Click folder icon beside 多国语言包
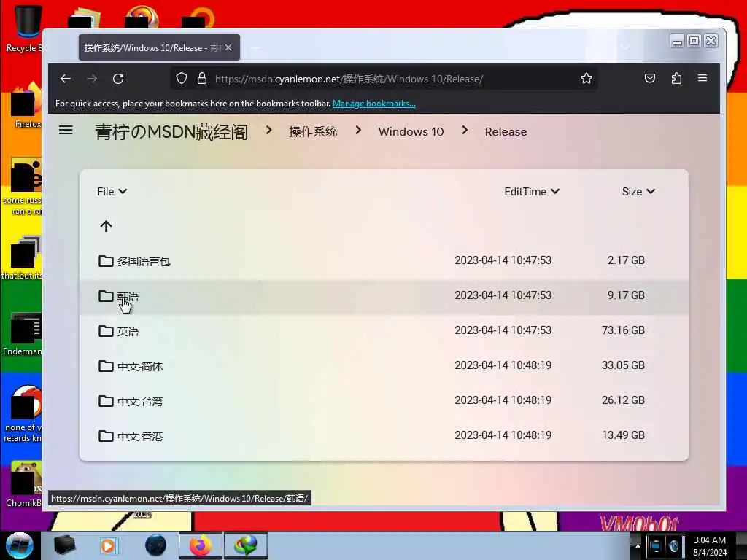Screen dimensions: 747x560 [106, 260]
